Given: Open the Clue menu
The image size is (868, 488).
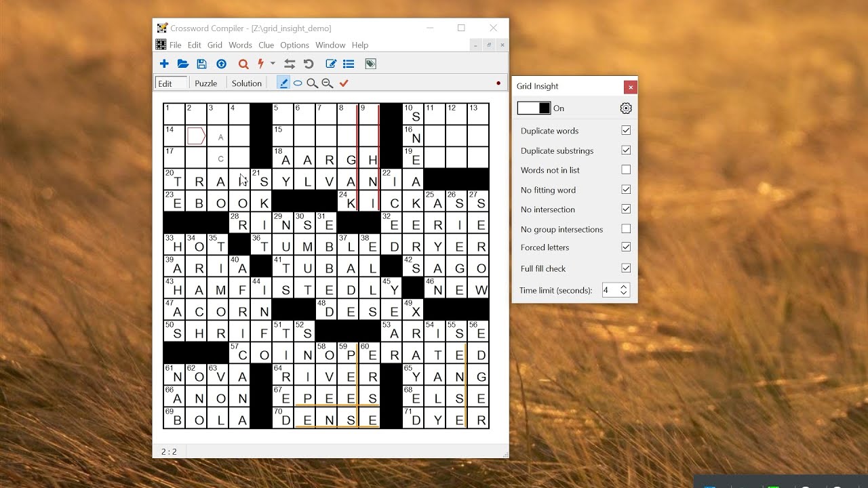Looking at the screenshot, I should [x=267, y=45].
